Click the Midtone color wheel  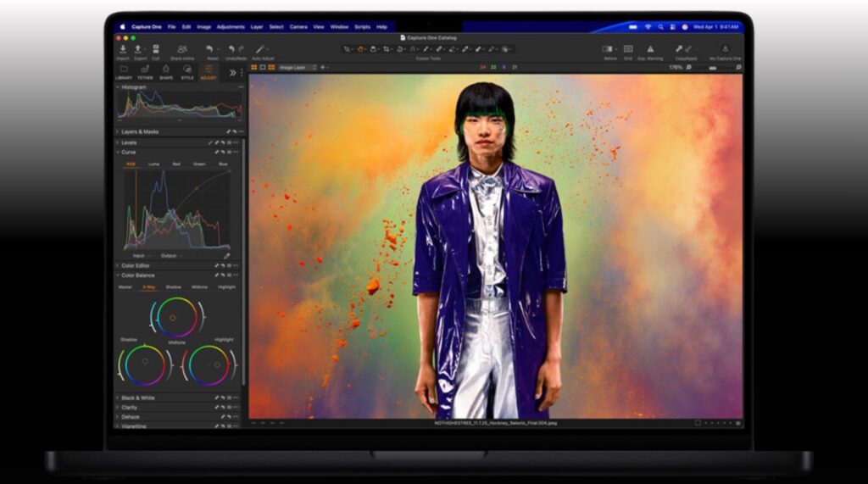click(177, 317)
